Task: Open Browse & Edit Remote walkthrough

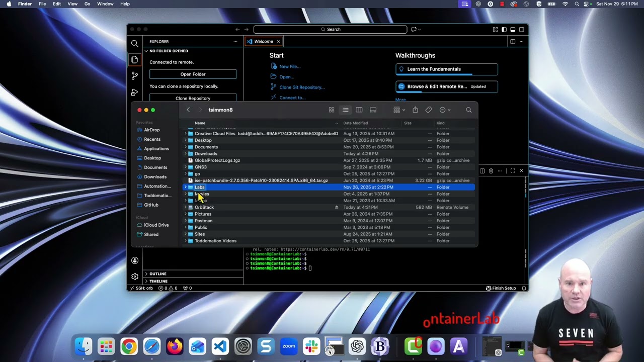Action: [447, 86]
